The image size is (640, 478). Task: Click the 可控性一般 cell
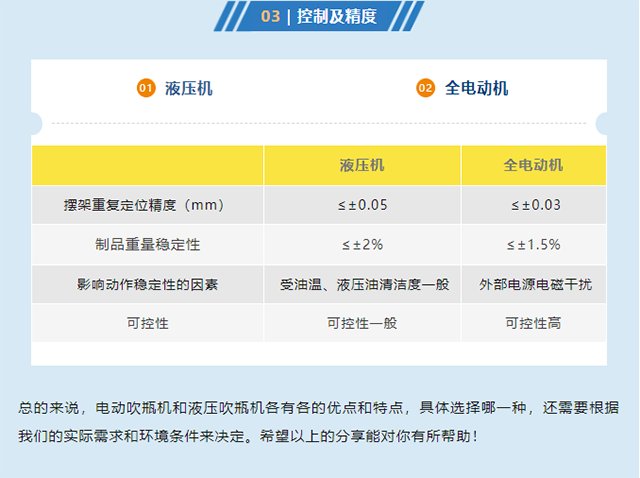(x=362, y=323)
